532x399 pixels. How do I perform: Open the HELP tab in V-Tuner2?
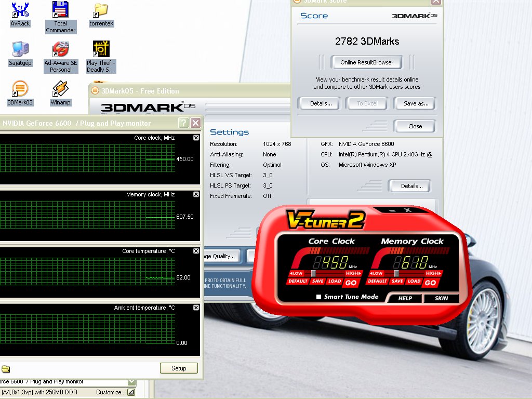(x=405, y=298)
